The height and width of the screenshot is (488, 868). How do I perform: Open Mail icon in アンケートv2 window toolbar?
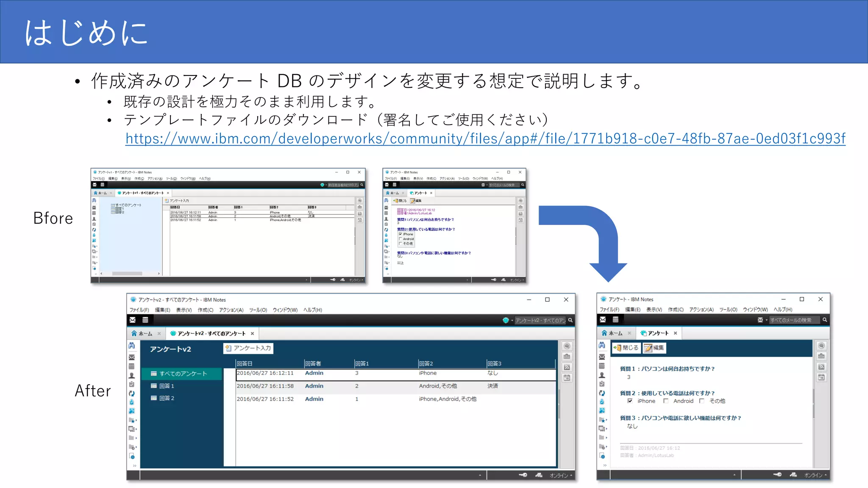(133, 320)
